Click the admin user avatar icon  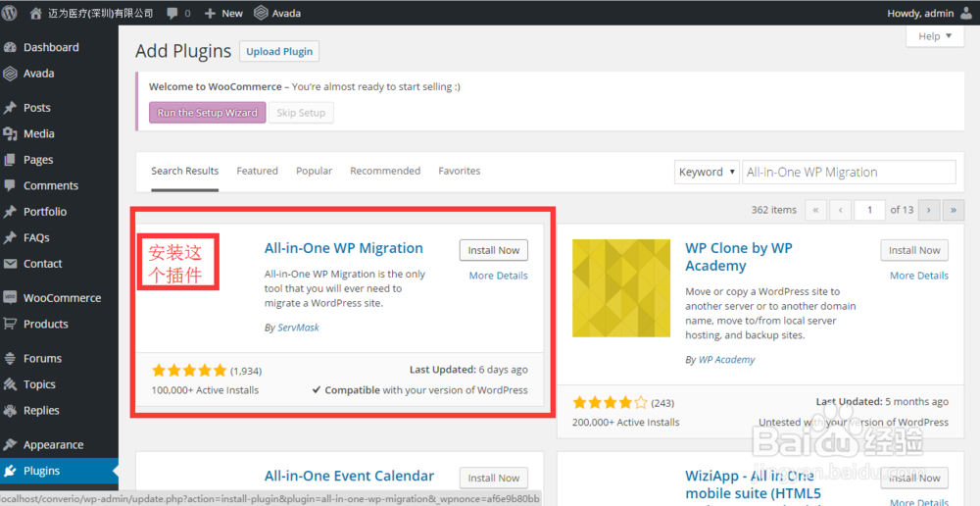tap(967, 13)
